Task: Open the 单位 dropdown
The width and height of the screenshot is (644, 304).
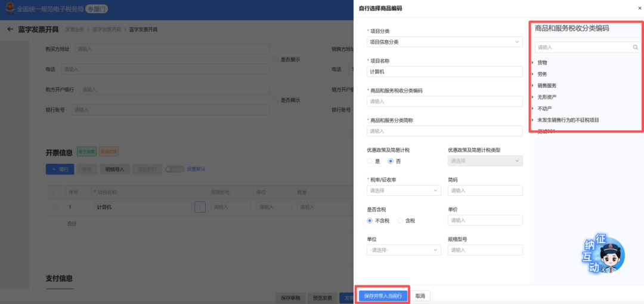Action: tap(404, 250)
